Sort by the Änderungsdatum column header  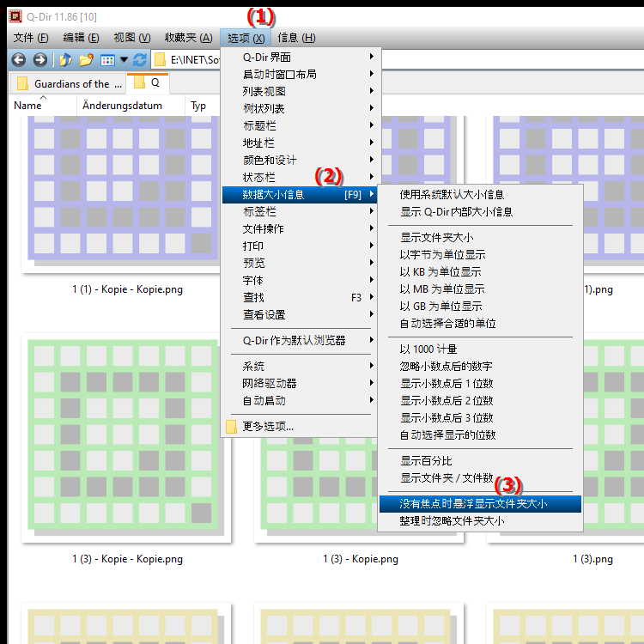coord(131,106)
